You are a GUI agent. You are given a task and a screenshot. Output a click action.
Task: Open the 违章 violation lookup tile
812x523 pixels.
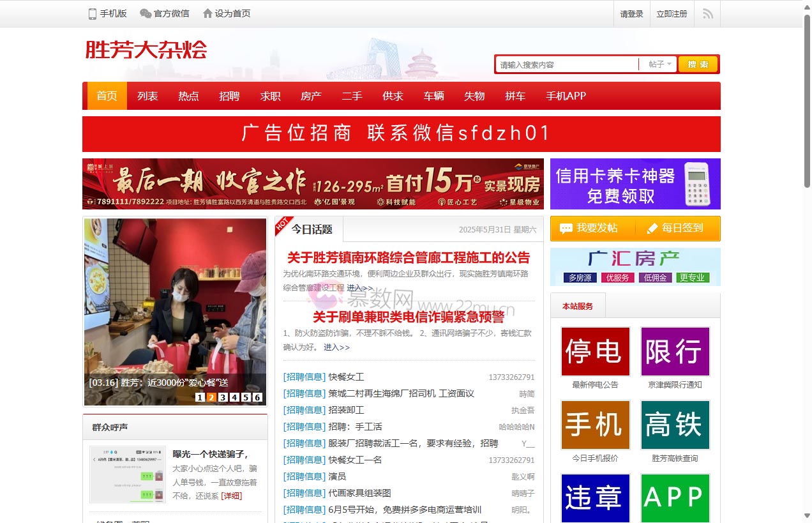click(x=595, y=497)
